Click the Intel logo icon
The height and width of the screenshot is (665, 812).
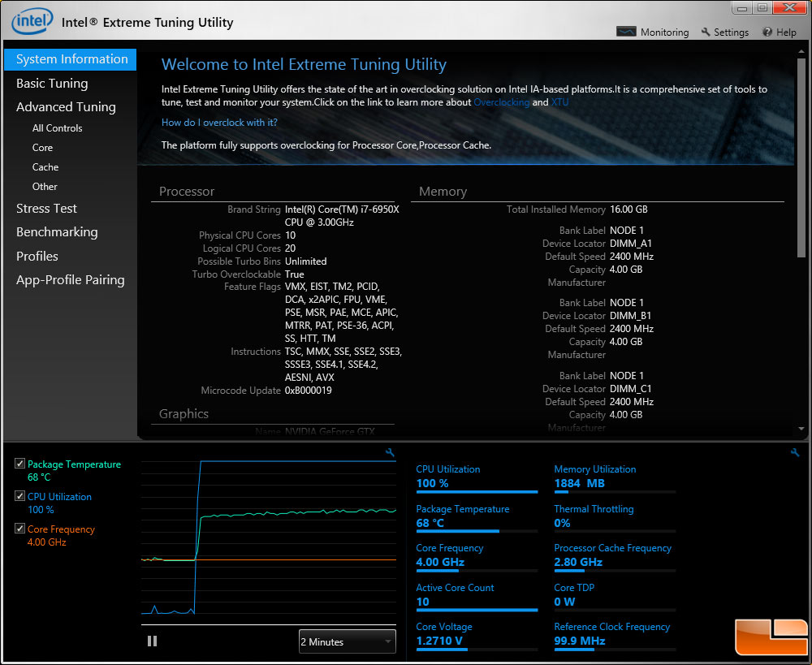pos(32,22)
